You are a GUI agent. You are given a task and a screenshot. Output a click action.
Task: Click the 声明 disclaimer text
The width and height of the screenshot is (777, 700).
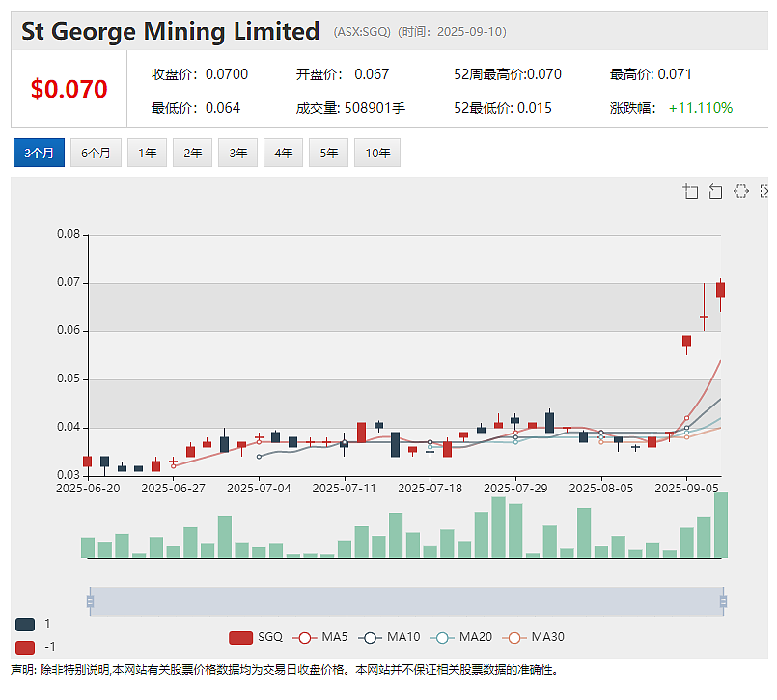click(x=285, y=670)
